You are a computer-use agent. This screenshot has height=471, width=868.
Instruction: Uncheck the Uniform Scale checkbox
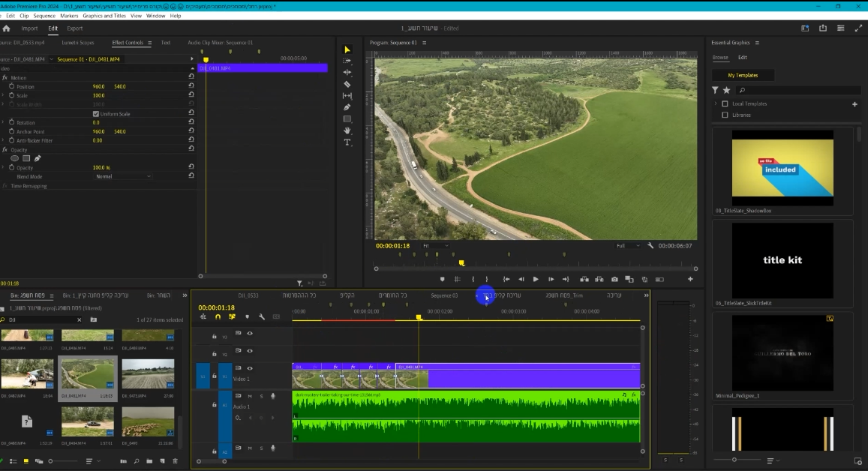95,114
